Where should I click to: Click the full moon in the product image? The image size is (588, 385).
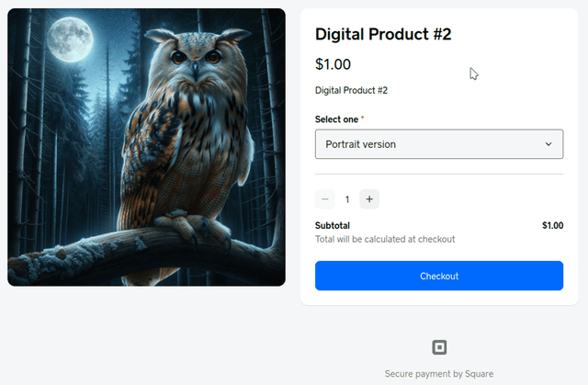coord(69,37)
